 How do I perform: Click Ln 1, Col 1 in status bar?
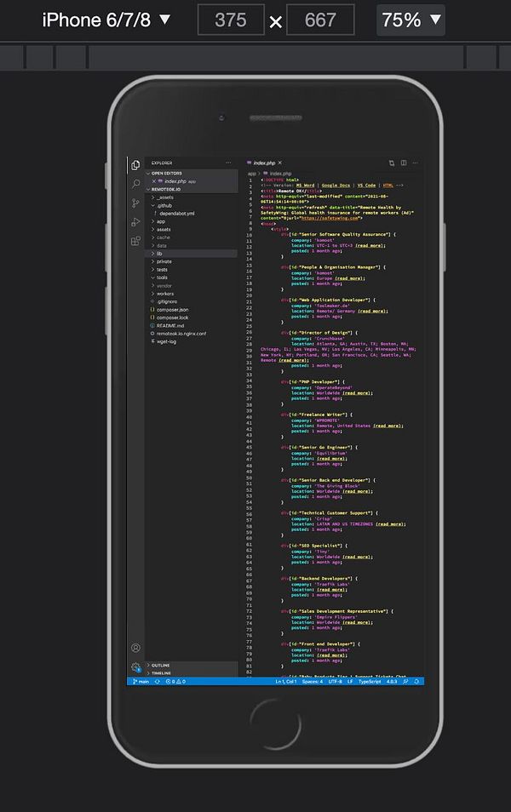[285, 682]
